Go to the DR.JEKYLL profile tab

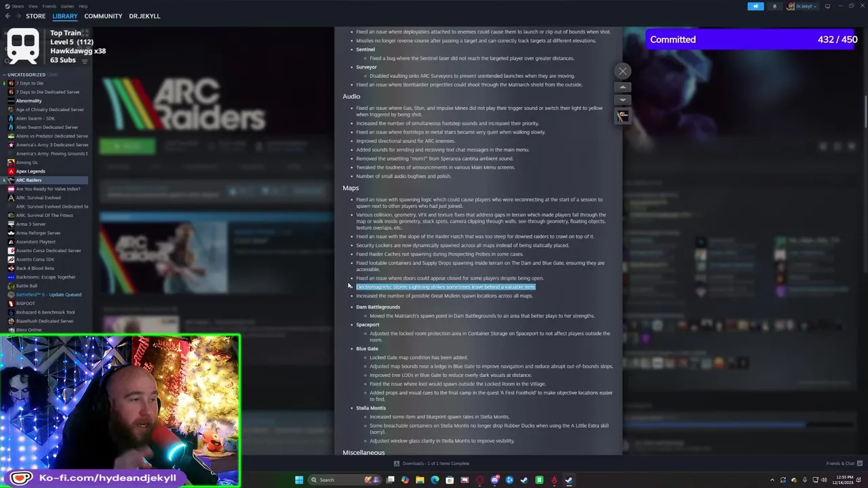144,16
